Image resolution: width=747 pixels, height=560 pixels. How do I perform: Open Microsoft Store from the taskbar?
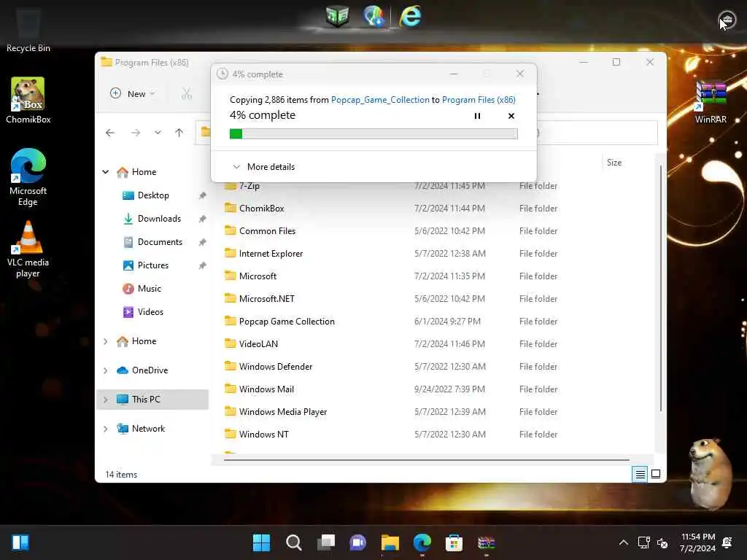coord(454,542)
